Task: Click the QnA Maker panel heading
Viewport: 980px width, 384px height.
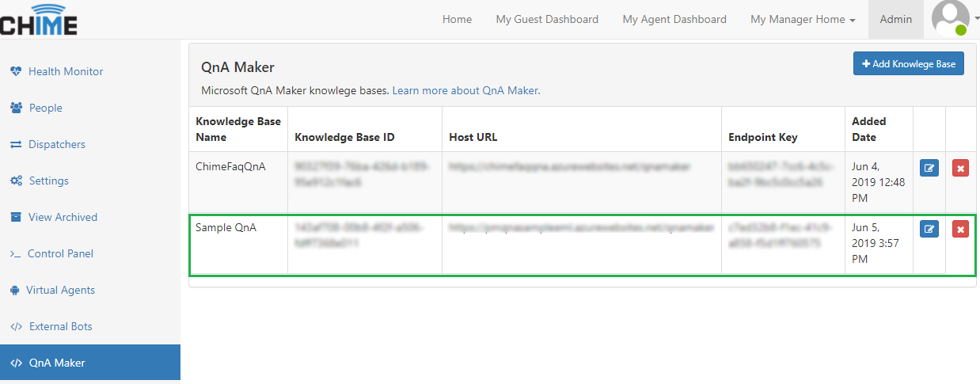Action: (x=238, y=67)
